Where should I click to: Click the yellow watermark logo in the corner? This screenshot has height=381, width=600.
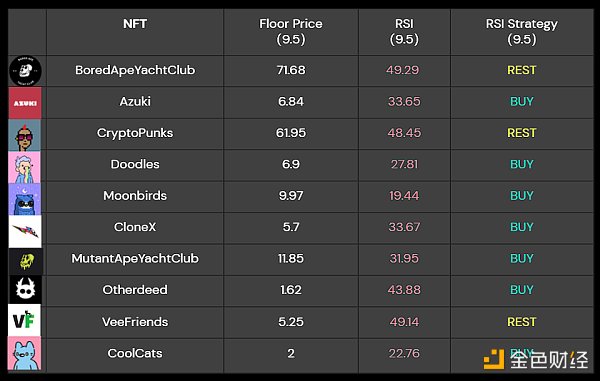coord(494,359)
